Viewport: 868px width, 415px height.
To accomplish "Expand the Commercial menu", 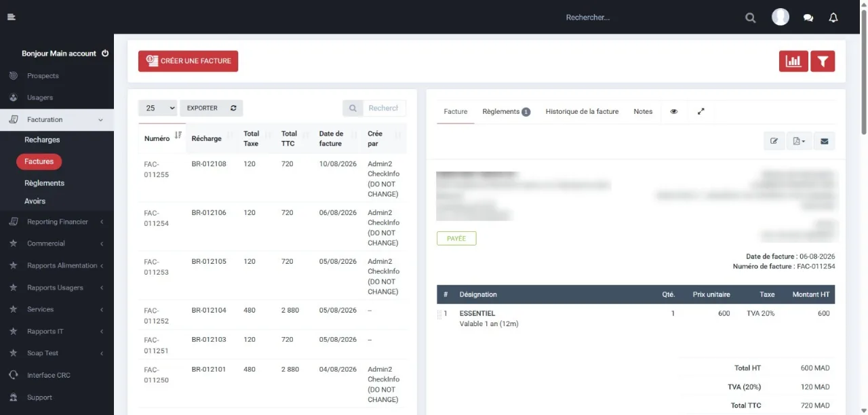I will [x=57, y=243].
